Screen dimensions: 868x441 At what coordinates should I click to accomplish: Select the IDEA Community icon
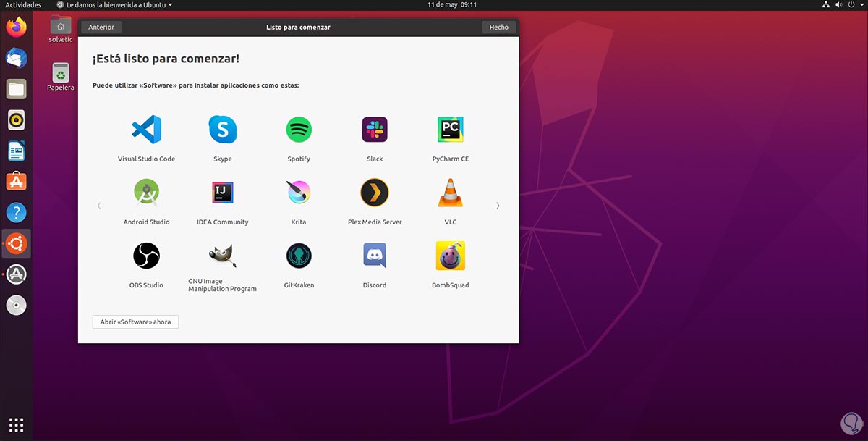tap(223, 193)
